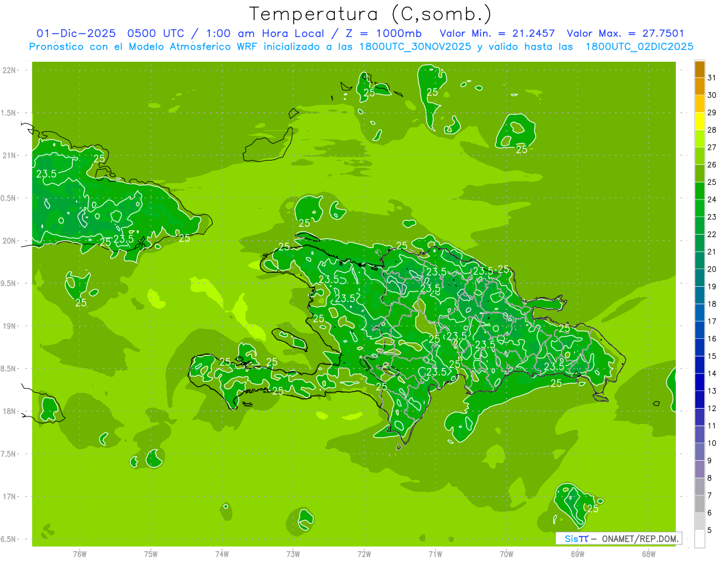Click the '73W' longitude axis label

point(293,554)
